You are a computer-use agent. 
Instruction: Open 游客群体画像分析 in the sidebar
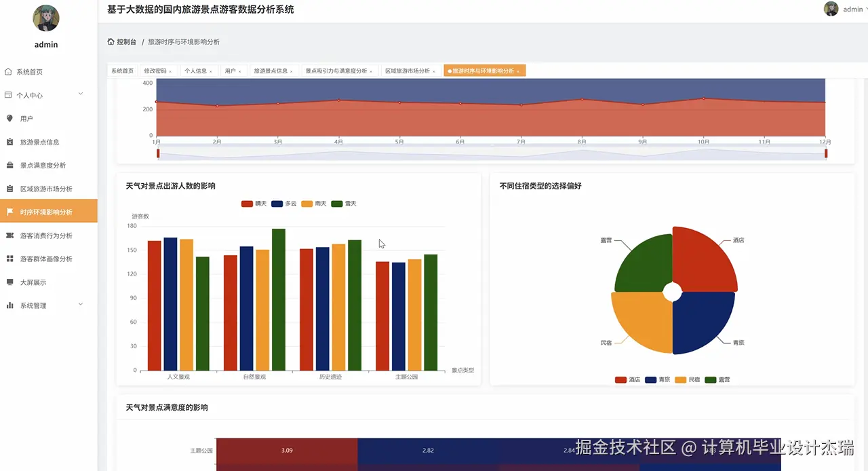pos(49,259)
